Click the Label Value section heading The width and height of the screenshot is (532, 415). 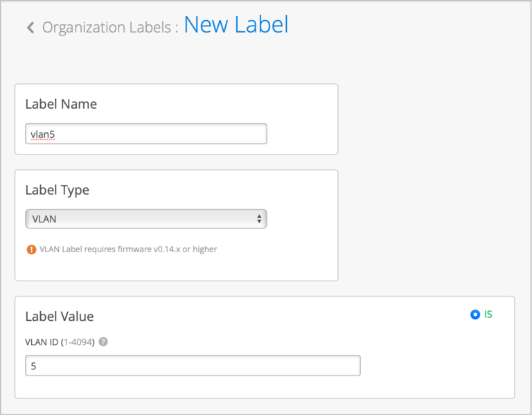pos(59,317)
